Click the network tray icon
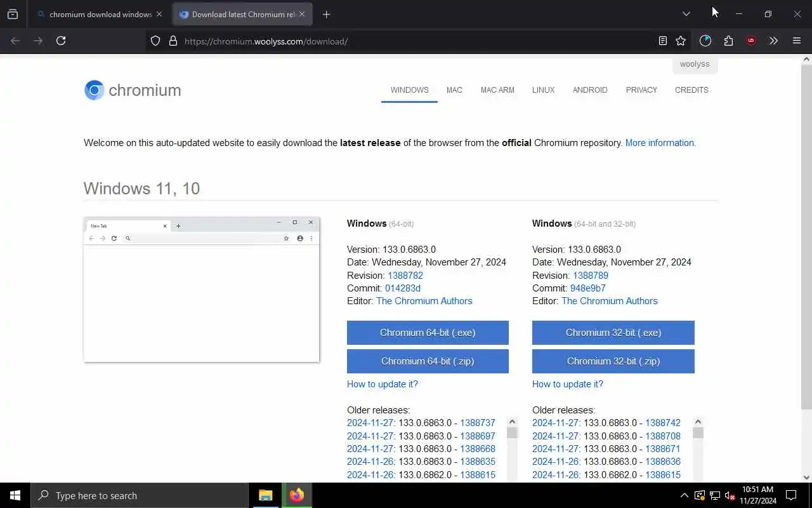This screenshot has height=508, width=812. coord(714,495)
